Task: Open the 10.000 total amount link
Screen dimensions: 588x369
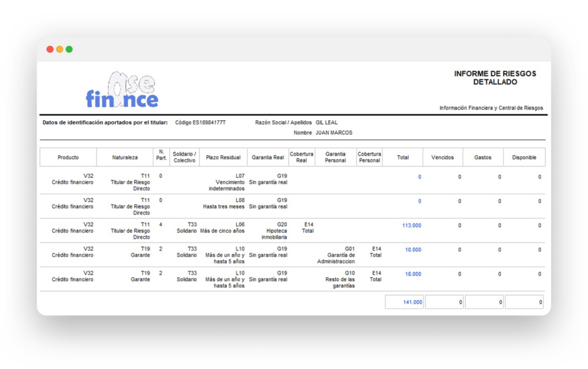Action: (413, 250)
